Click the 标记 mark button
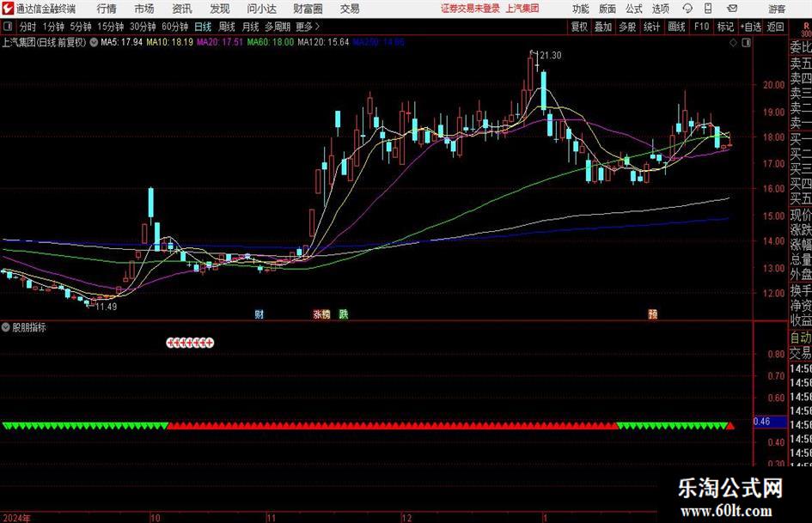 [x=725, y=27]
